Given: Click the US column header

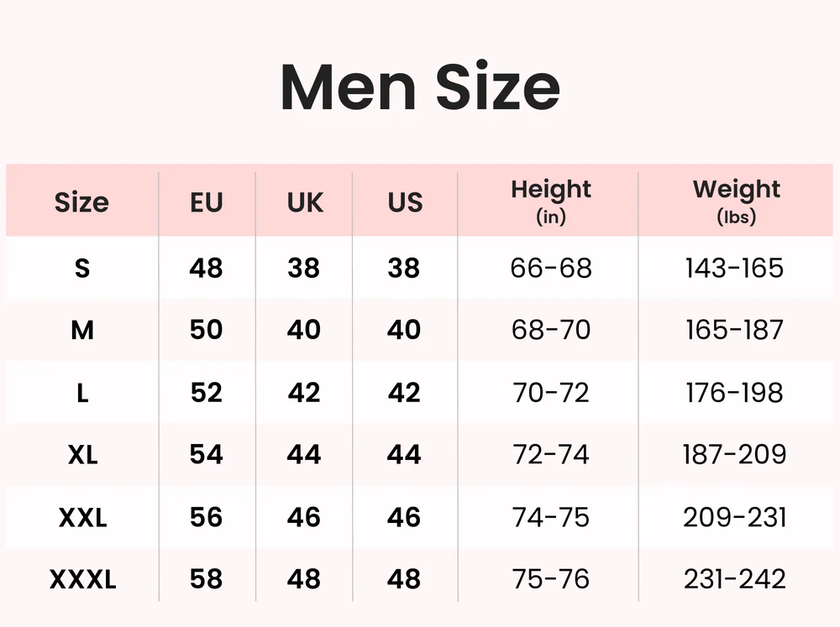Looking at the screenshot, I should tap(405, 202).
